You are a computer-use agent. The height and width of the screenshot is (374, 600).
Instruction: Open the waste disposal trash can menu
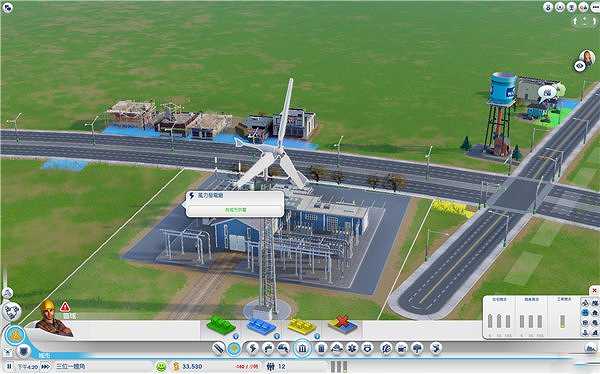pyautogui.click(x=321, y=348)
